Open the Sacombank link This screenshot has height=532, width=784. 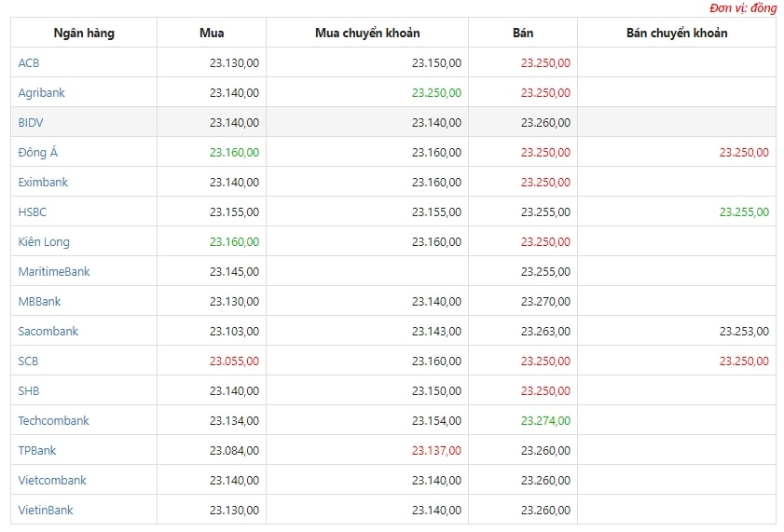48,331
